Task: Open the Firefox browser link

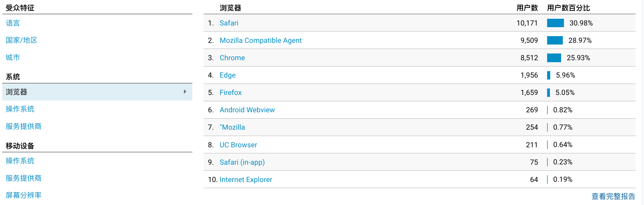Action: tap(230, 92)
